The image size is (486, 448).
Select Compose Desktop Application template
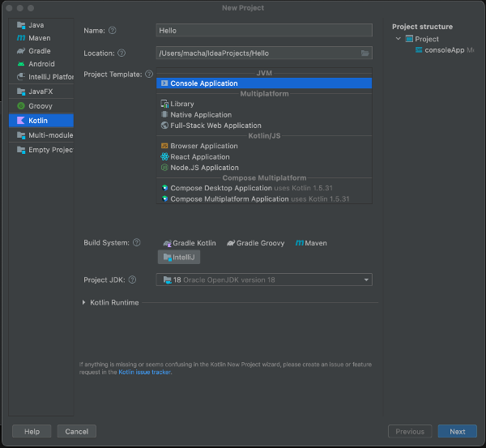coord(264,188)
